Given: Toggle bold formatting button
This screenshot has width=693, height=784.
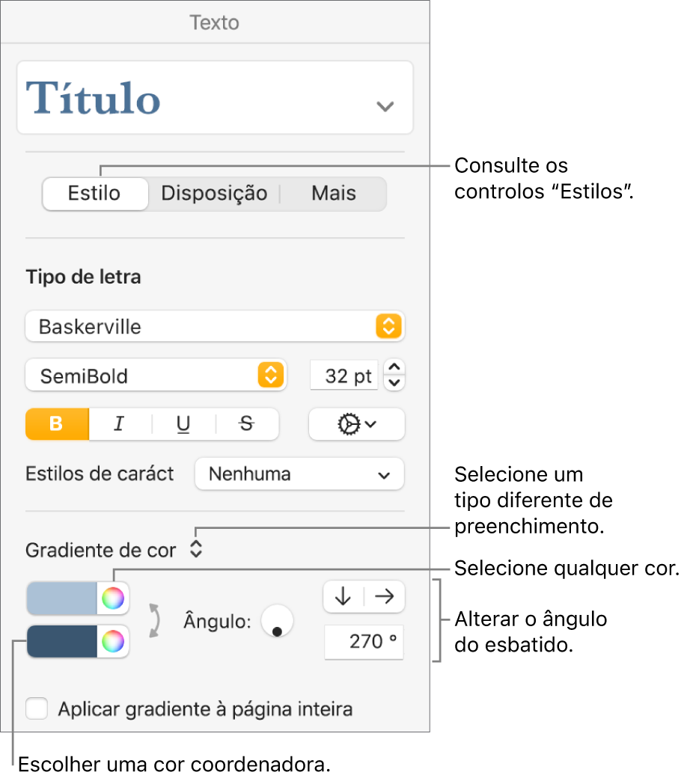Looking at the screenshot, I should [x=57, y=424].
